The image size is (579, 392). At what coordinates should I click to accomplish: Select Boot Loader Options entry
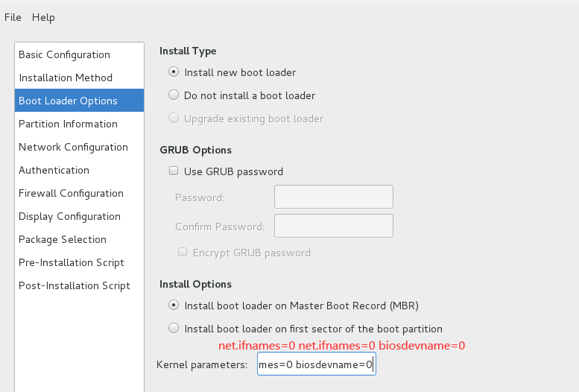click(x=68, y=101)
